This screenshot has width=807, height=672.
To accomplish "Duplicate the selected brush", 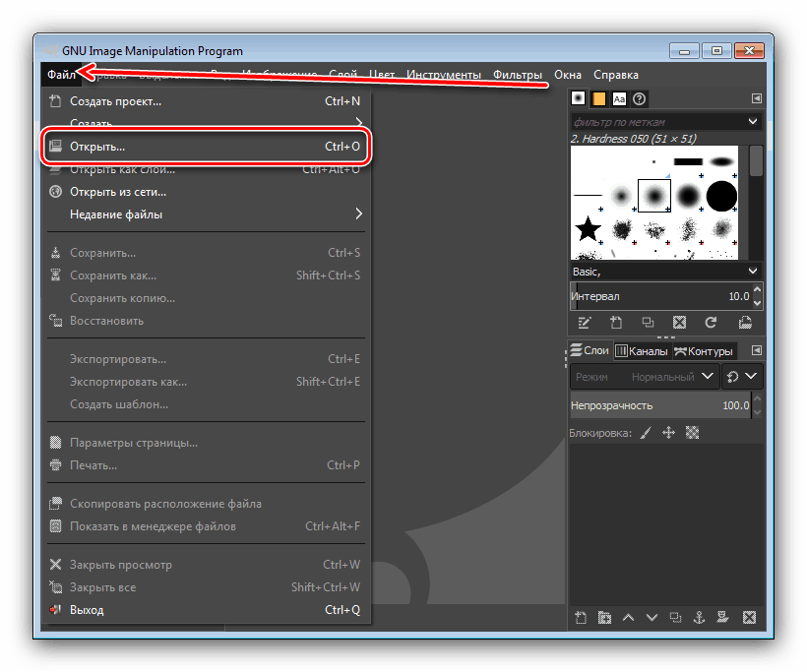I will pyautogui.click(x=648, y=323).
